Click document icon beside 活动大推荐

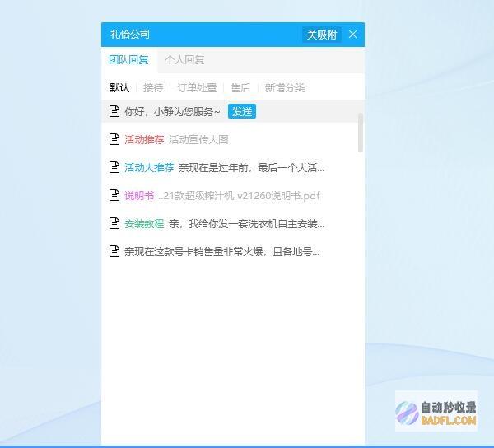pos(114,167)
